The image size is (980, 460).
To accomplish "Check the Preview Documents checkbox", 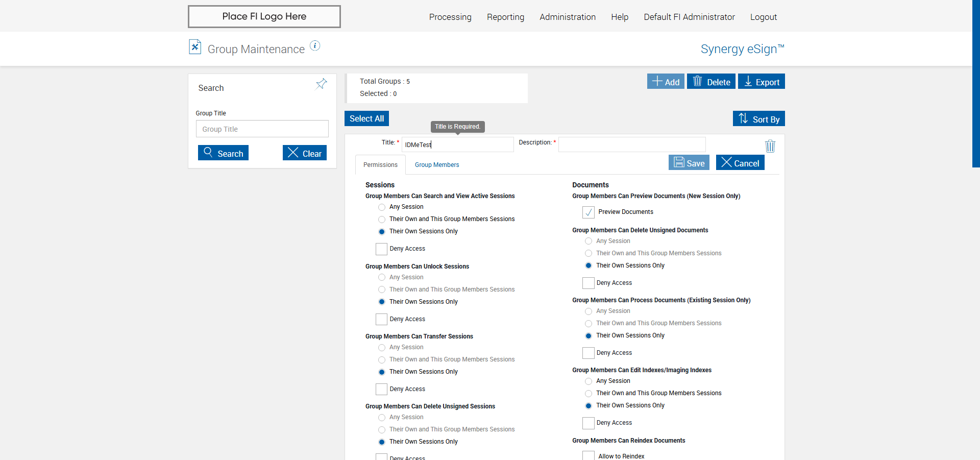I will coord(589,212).
